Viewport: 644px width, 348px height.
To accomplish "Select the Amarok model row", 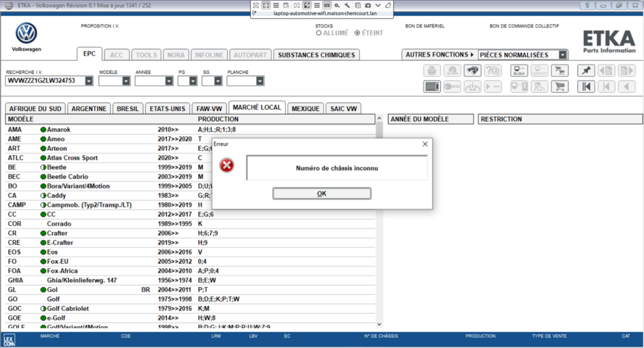I will [x=190, y=130].
